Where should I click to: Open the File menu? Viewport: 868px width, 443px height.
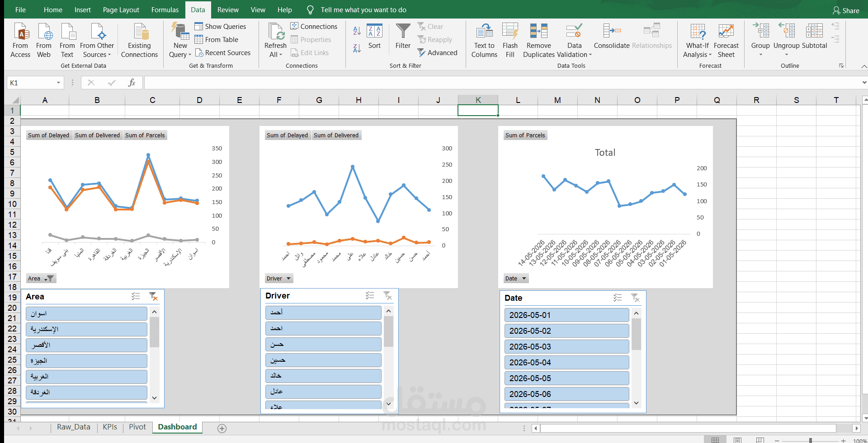point(20,10)
